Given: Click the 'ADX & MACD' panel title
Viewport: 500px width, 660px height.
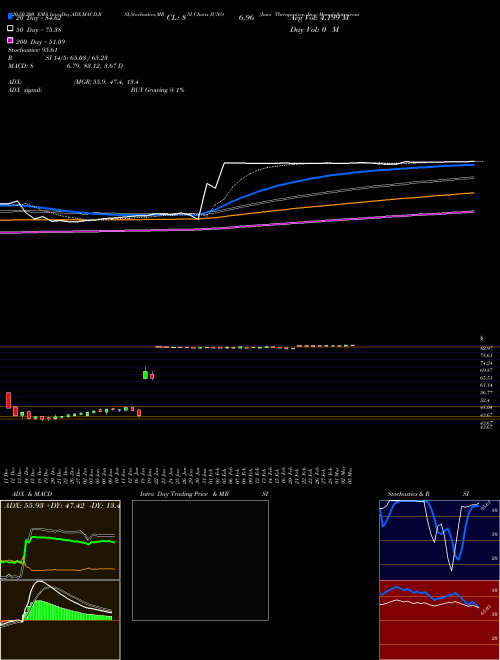Looking at the screenshot, I should pos(32,494).
